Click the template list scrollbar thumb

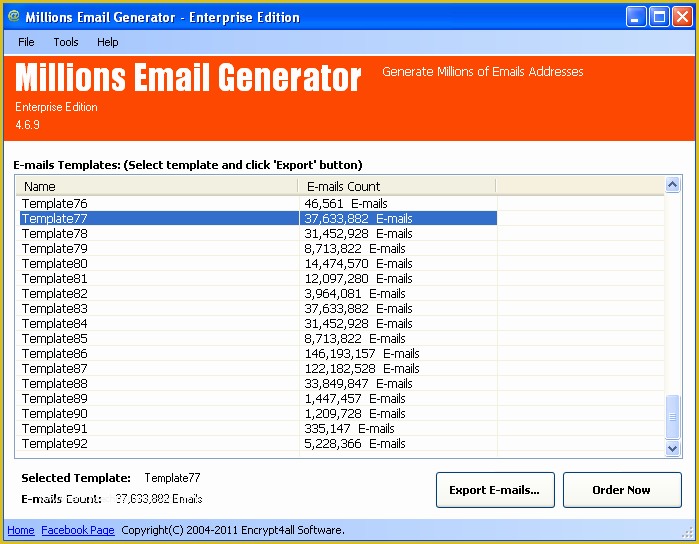(x=672, y=417)
